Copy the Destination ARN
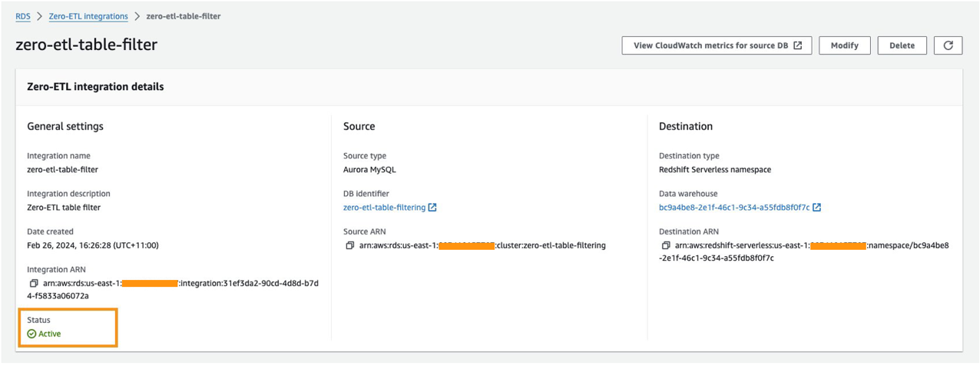This screenshot has width=980, height=366. [666, 245]
